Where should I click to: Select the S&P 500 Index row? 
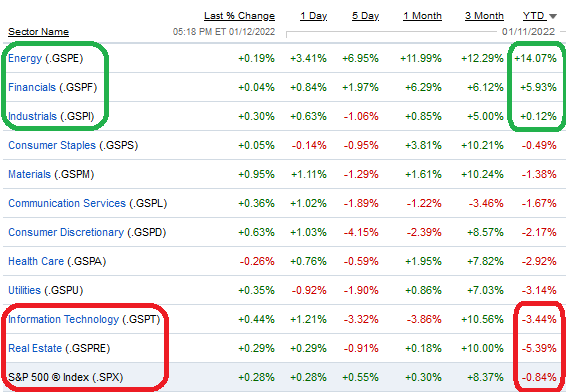click(283, 377)
